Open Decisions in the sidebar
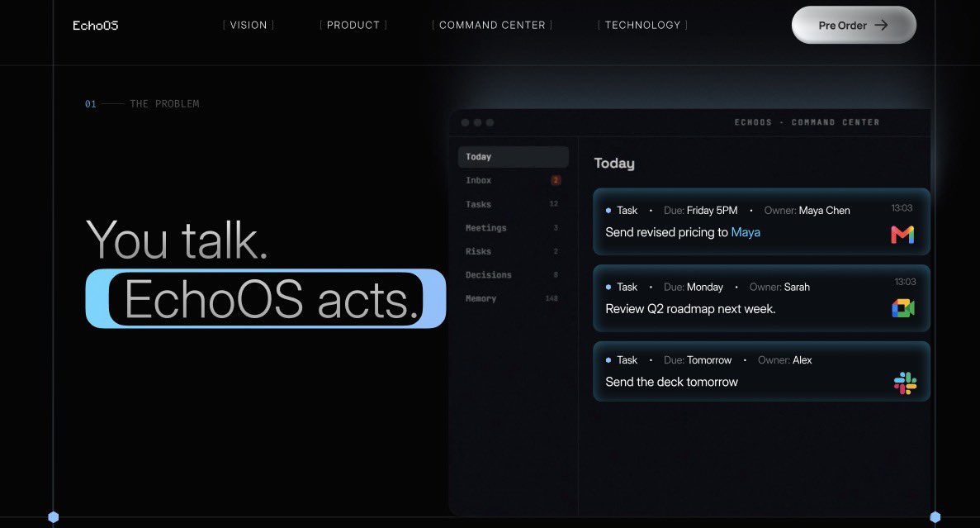980x528 pixels. click(514, 274)
